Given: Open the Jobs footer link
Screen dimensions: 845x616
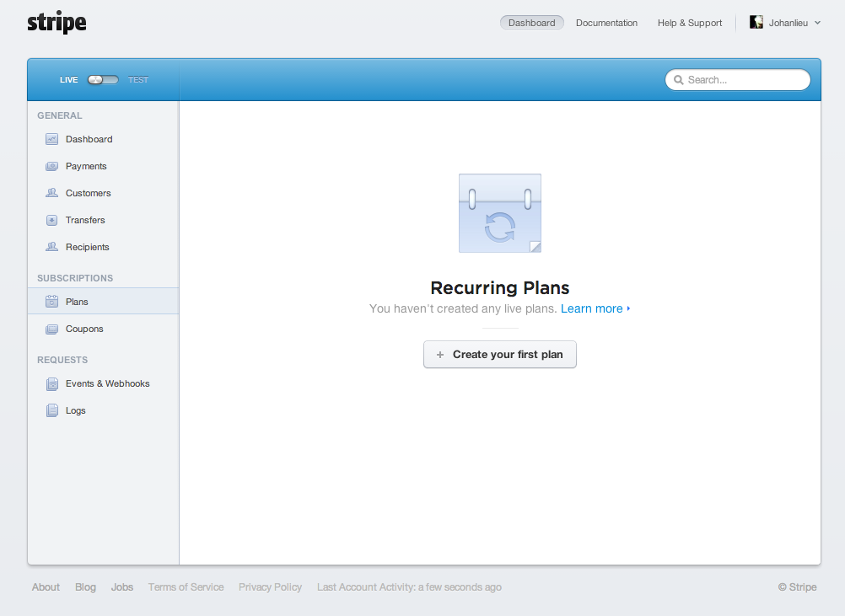Looking at the screenshot, I should (x=122, y=587).
